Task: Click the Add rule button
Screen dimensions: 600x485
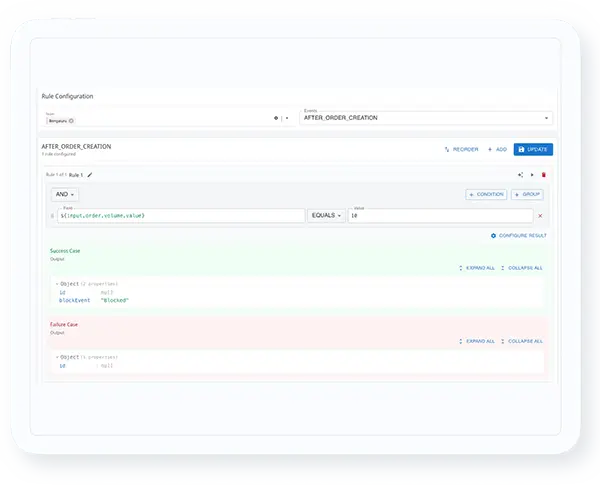Action: (x=497, y=149)
